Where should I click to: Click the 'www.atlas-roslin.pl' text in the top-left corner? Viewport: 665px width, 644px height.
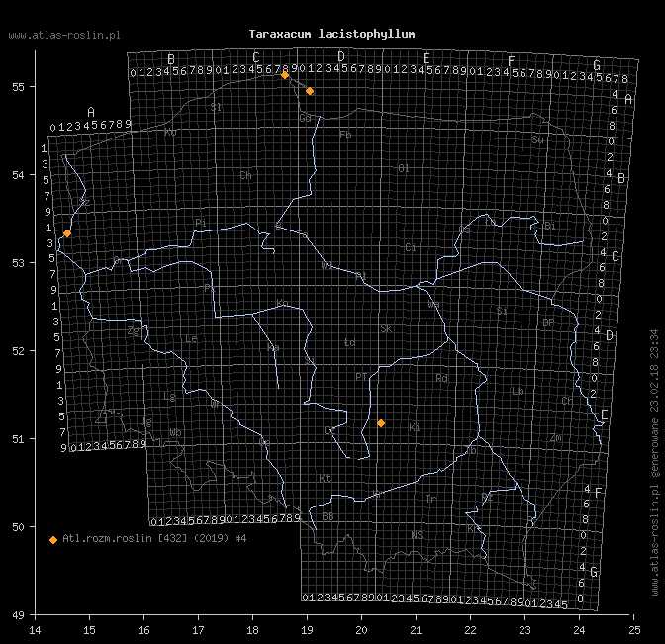click(64, 36)
